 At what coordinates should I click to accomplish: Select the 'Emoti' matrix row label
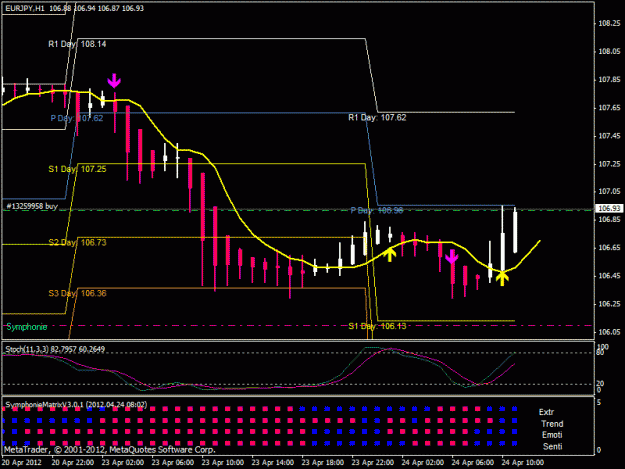coord(552,435)
